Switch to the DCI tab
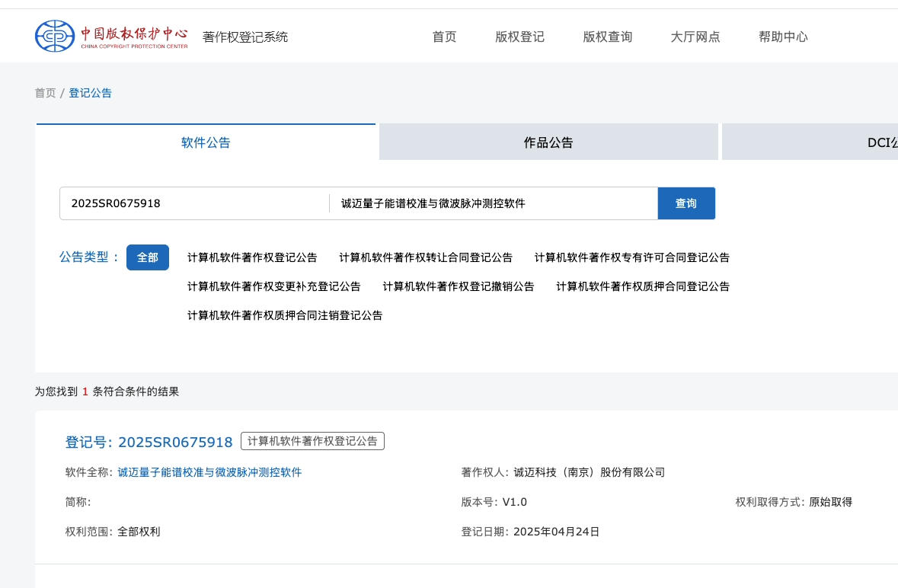 (x=810, y=142)
